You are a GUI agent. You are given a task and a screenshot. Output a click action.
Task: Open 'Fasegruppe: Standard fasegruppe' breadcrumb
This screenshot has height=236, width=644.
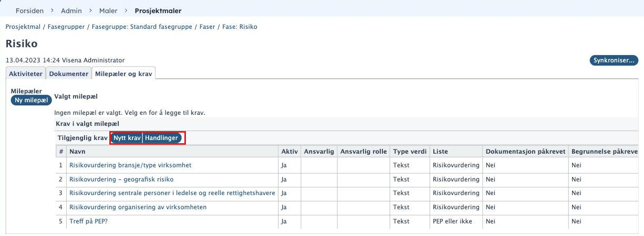point(143,27)
